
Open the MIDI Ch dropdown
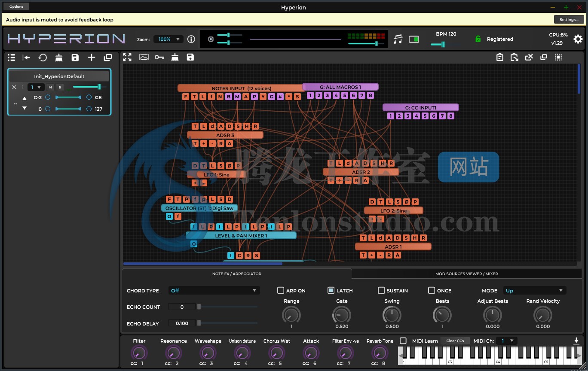point(506,341)
